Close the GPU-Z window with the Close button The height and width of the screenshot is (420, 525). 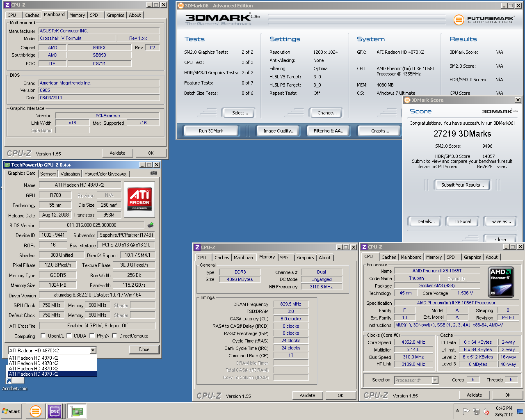click(x=144, y=349)
